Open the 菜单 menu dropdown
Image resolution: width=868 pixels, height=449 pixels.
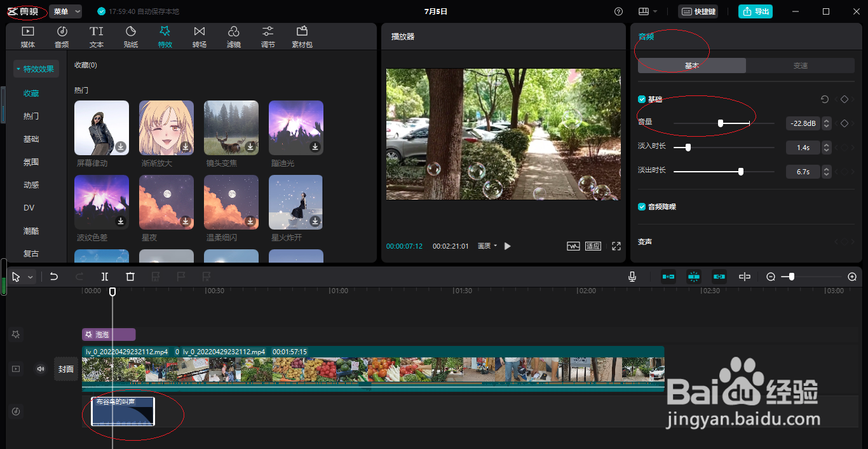tap(65, 11)
